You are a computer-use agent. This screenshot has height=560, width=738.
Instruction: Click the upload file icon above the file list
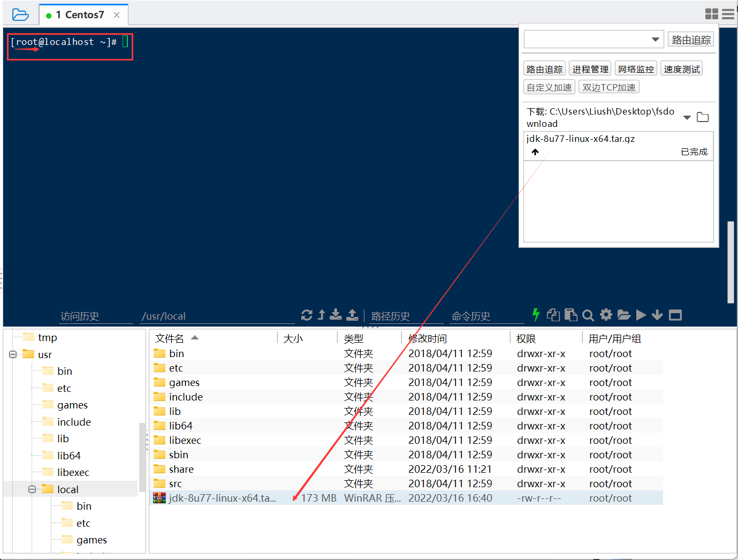point(353,315)
